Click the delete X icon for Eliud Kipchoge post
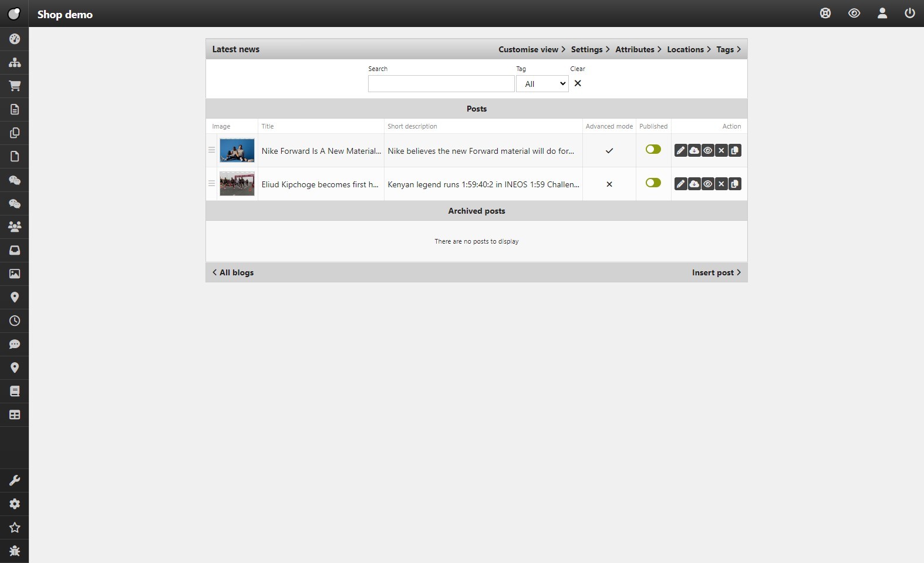 coord(721,184)
